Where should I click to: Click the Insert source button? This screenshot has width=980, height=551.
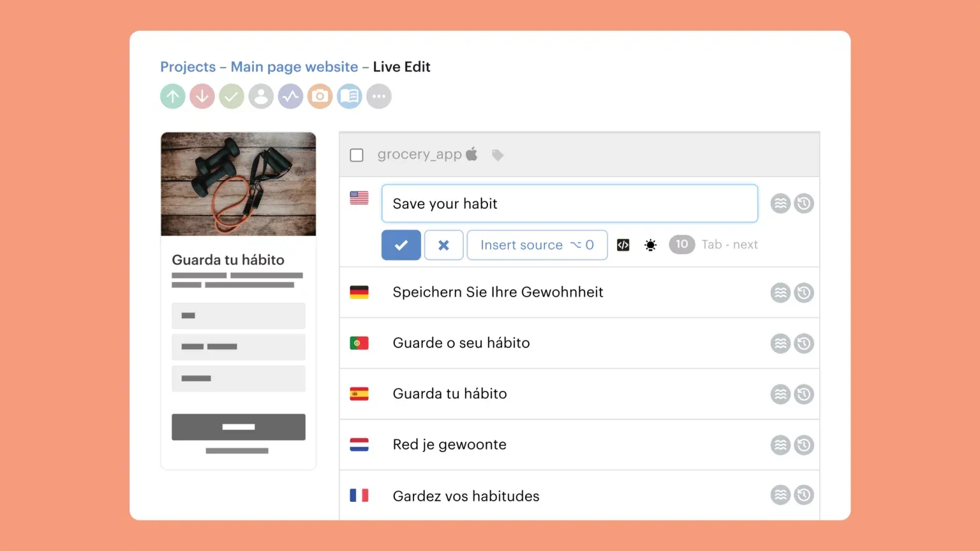[537, 245]
